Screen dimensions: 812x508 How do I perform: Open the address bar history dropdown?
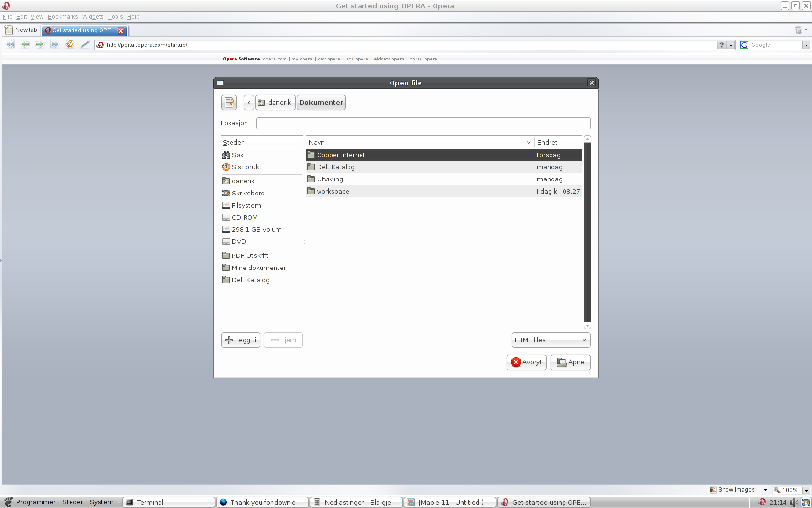731,45
